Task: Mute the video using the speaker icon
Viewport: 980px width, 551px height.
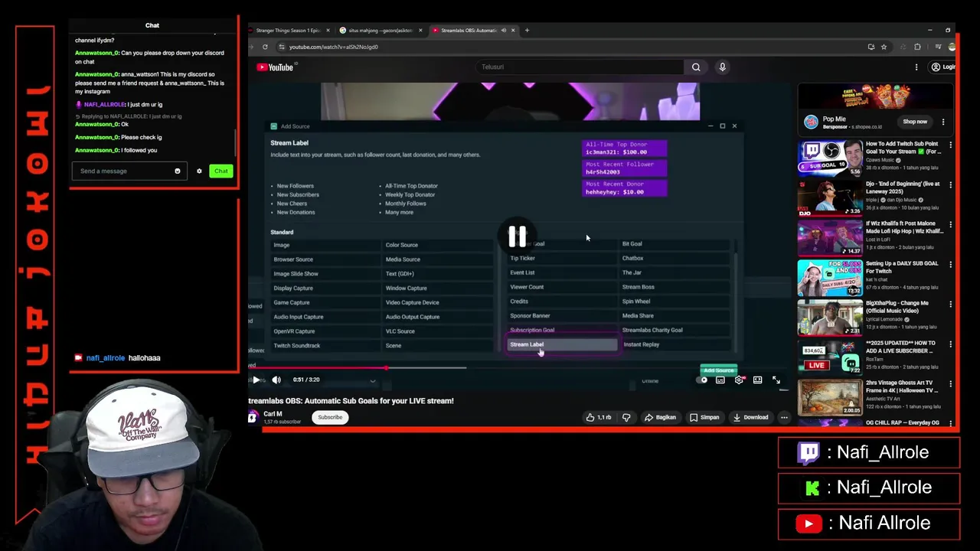Action: 276,380
